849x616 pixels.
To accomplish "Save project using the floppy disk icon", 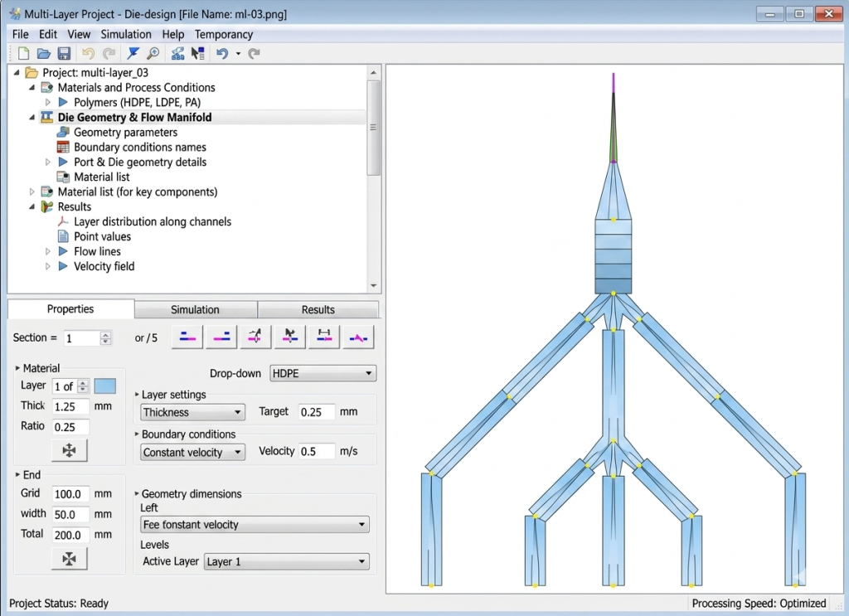I will click(x=64, y=53).
